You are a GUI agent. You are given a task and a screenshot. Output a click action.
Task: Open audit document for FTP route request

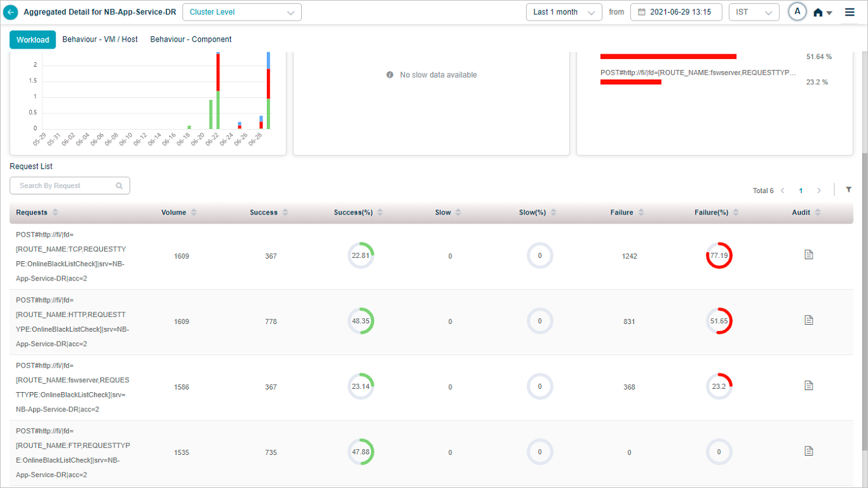point(808,451)
